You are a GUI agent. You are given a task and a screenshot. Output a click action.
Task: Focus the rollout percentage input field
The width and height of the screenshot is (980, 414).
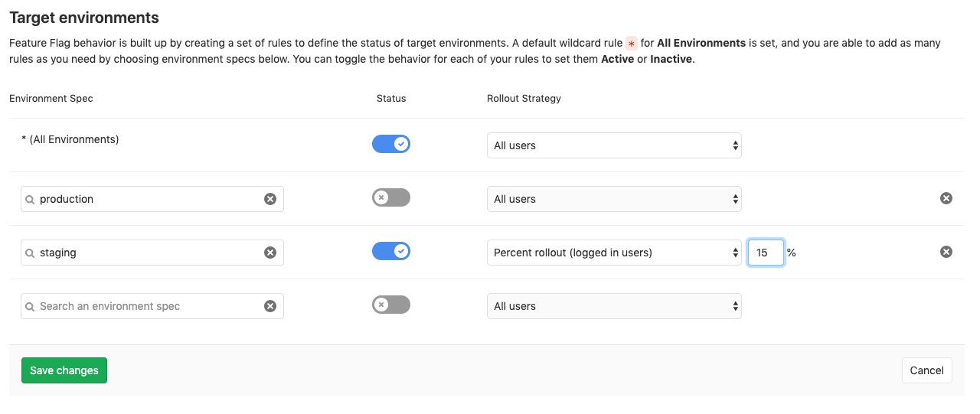click(x=766, y=253)
